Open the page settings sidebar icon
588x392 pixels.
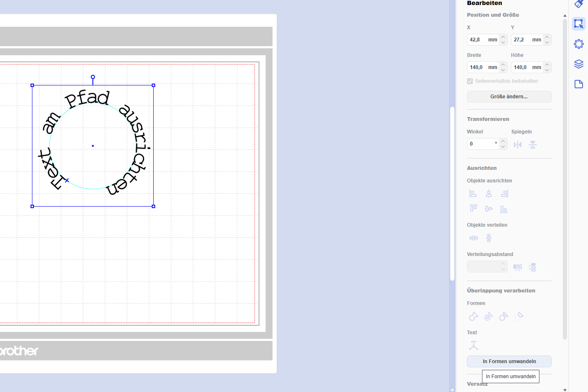578,84
